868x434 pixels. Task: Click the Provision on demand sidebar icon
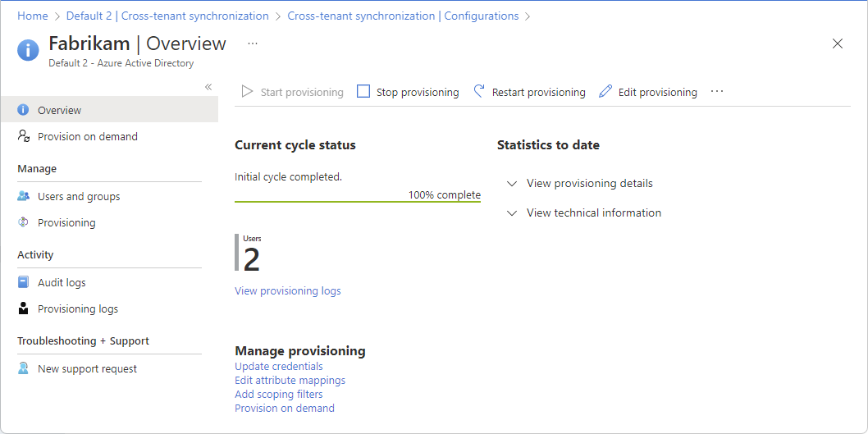(23, 136)
